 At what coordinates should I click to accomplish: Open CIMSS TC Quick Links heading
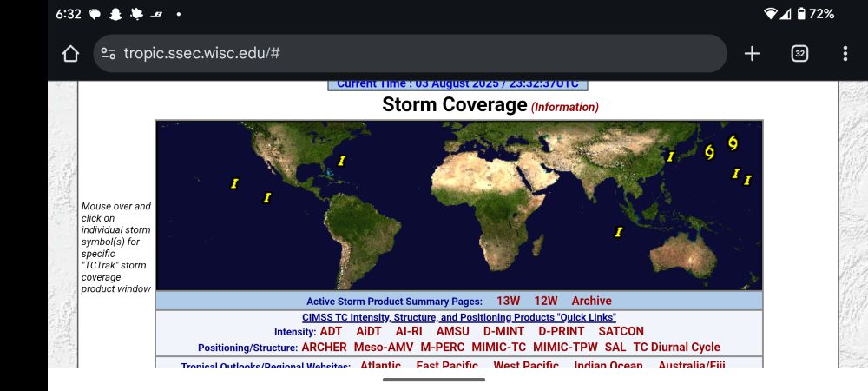pyautogui.click(x=459, y=317)
